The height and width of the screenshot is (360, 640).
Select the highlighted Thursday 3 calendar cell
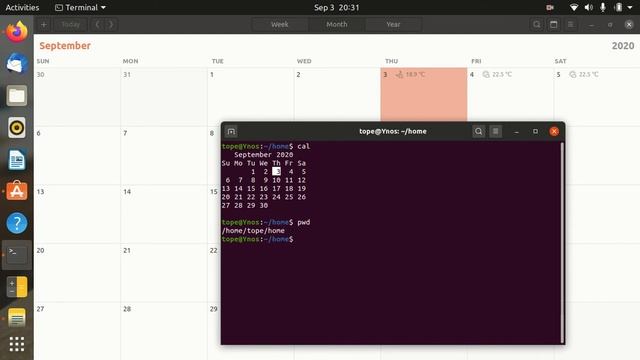point(424,94)
